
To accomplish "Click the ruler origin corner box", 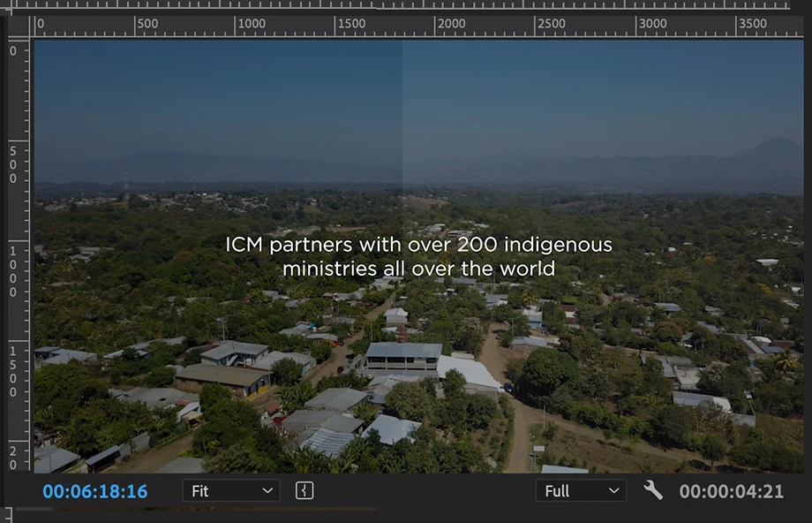I will pos(19,26).
